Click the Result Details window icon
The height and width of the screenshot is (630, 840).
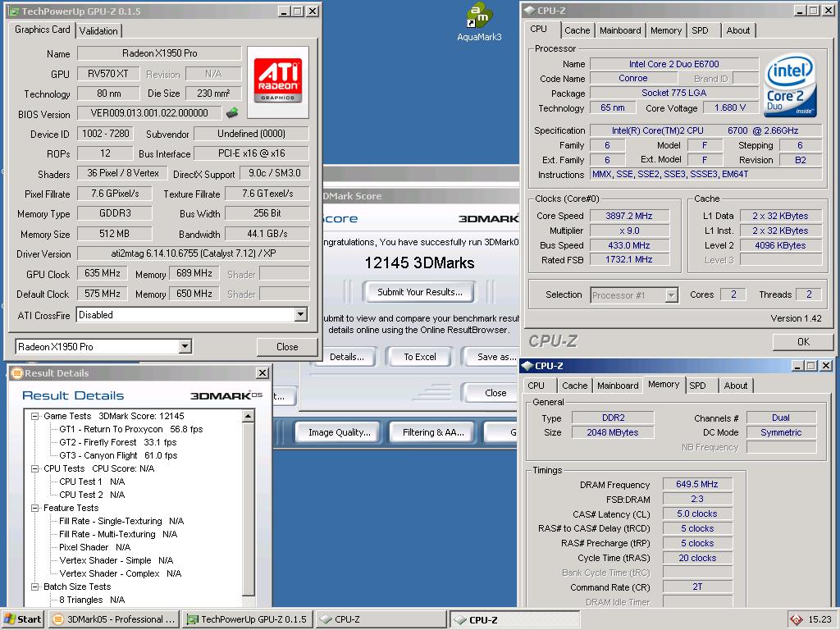17,373
